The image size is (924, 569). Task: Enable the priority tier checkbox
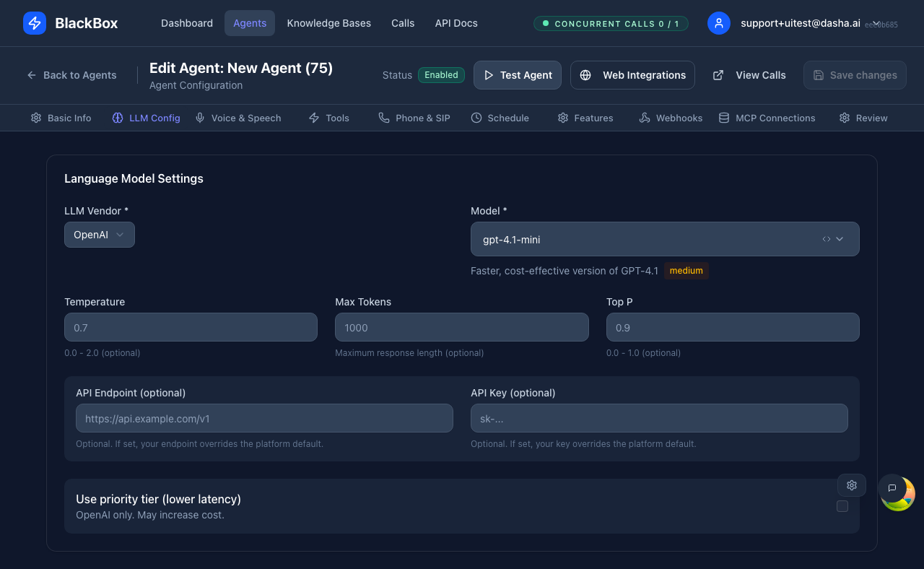click(x=842, y=506)
